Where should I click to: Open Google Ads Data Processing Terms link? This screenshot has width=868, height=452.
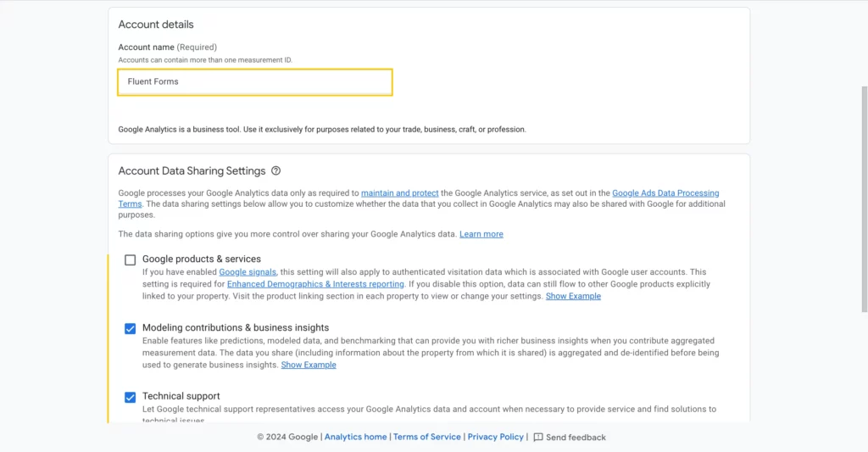(665, 193)
